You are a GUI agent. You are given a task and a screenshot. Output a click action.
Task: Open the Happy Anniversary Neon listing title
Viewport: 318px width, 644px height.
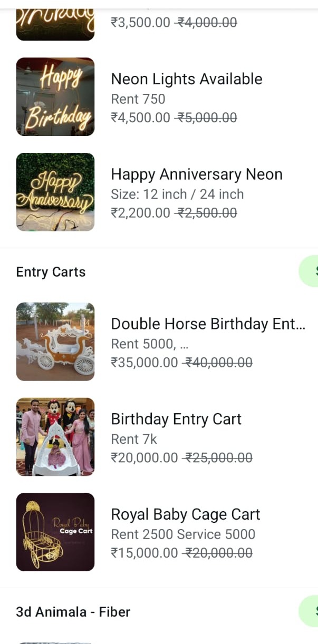tap(196, 174)
